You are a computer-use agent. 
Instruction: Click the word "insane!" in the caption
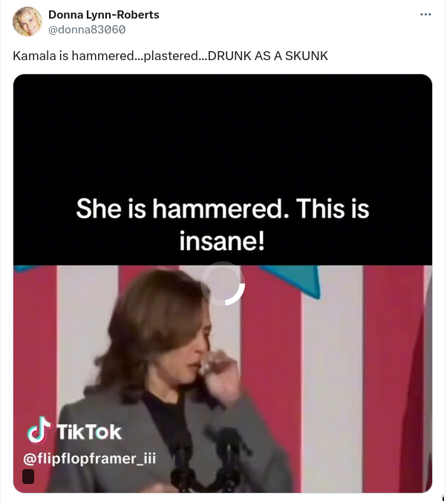click(x=223, y=240)
